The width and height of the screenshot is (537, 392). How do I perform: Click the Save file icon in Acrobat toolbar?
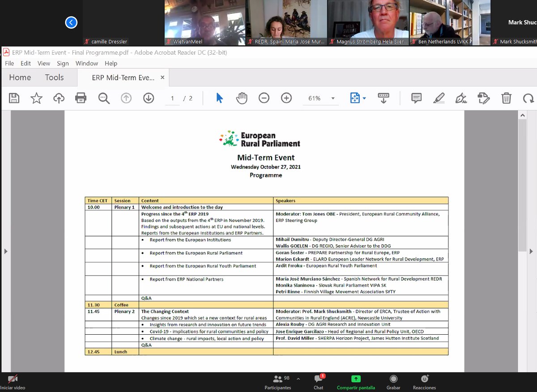click(x=14, y=98)
